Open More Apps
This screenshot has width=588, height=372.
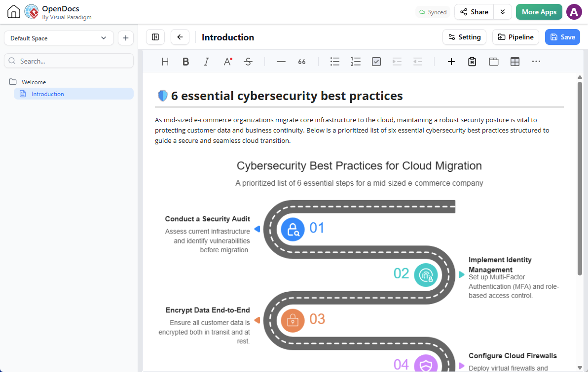[539, 12]
